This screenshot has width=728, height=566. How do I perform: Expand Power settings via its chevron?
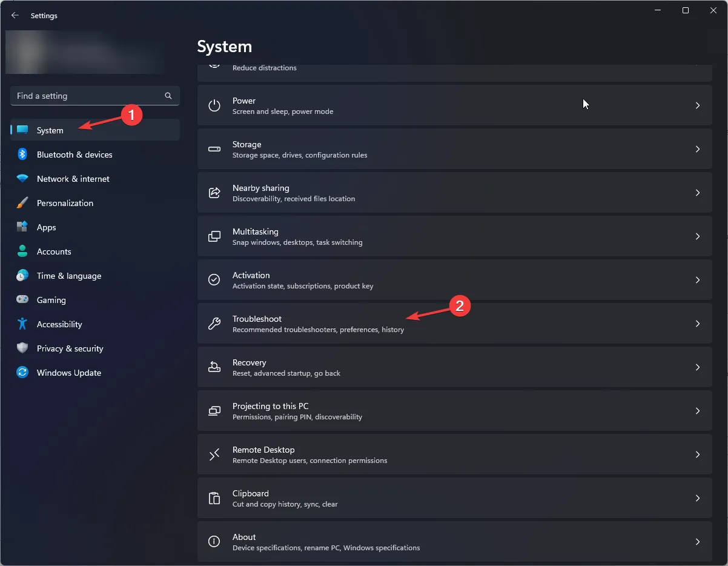coord(698,105)
